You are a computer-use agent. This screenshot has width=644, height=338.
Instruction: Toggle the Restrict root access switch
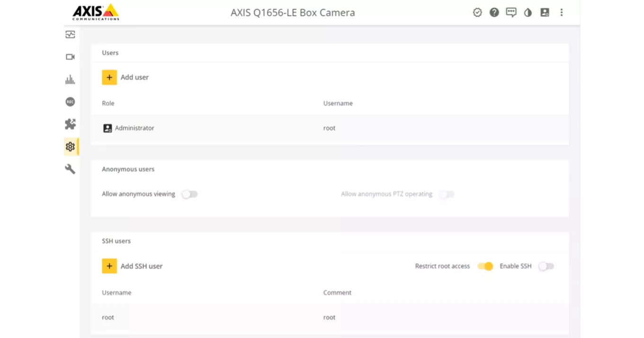485,266
